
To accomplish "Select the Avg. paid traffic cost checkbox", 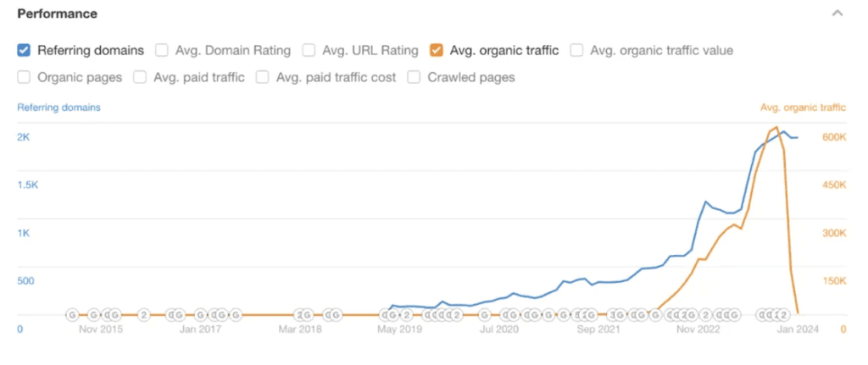I will click(x=263, y=77).
